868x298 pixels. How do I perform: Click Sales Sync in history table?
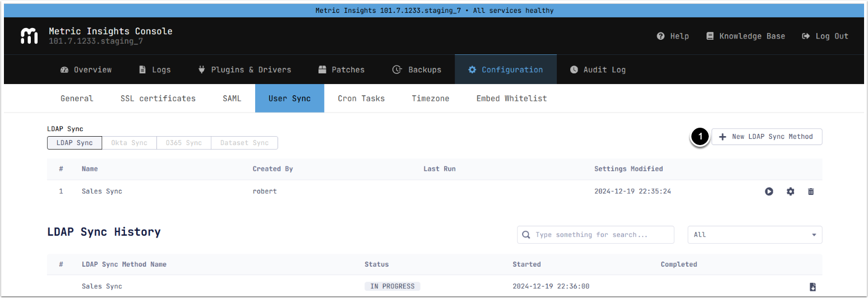click(x=101, y=286)
